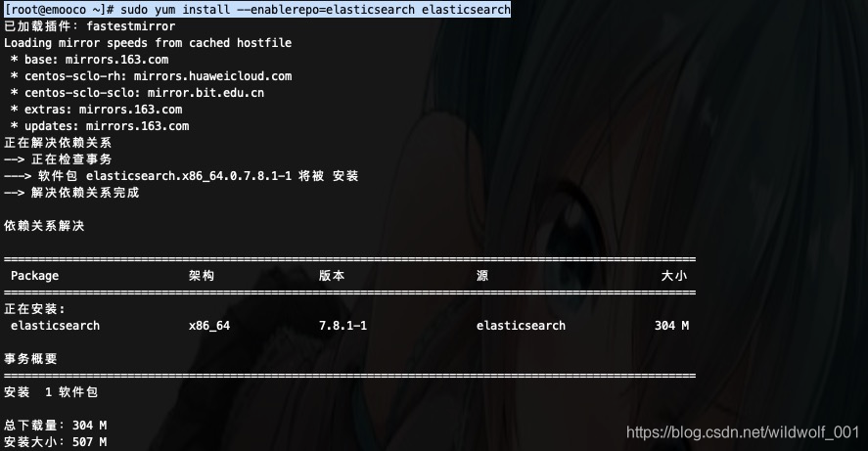
Task: Click the elasticsearch package name in table
Action: click(x=55, y=326)
